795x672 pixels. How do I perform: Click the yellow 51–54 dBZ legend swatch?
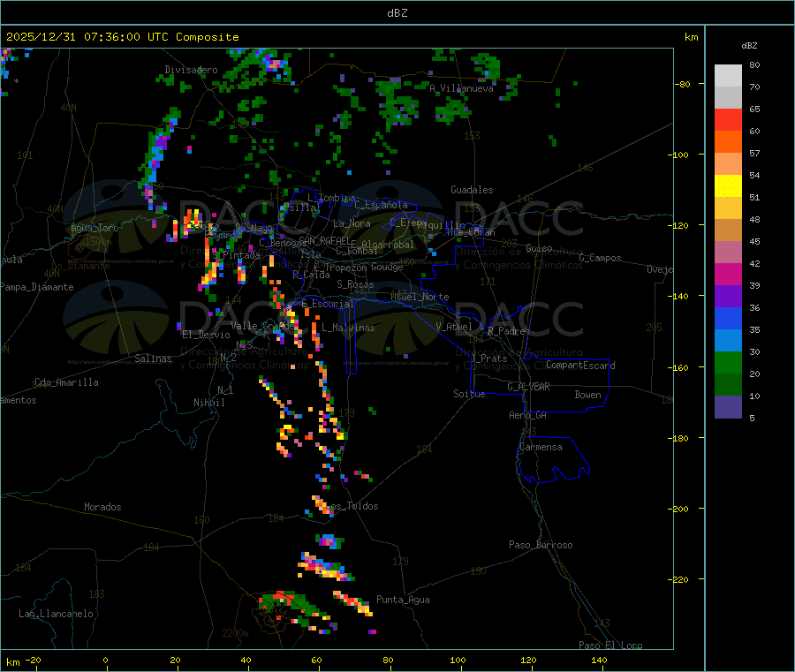(x=728, y=186)
